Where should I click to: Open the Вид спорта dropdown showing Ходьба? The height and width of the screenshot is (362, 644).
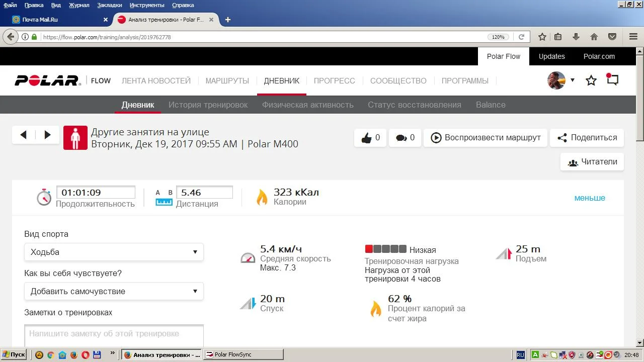pyautogui.click(x=114, y=252)
